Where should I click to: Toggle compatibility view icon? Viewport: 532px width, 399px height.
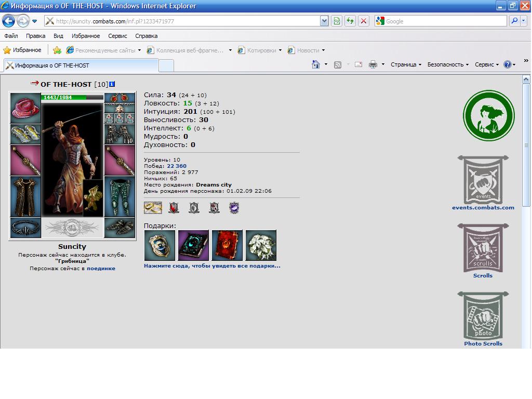pyautogui.click(x=337, y=21)
